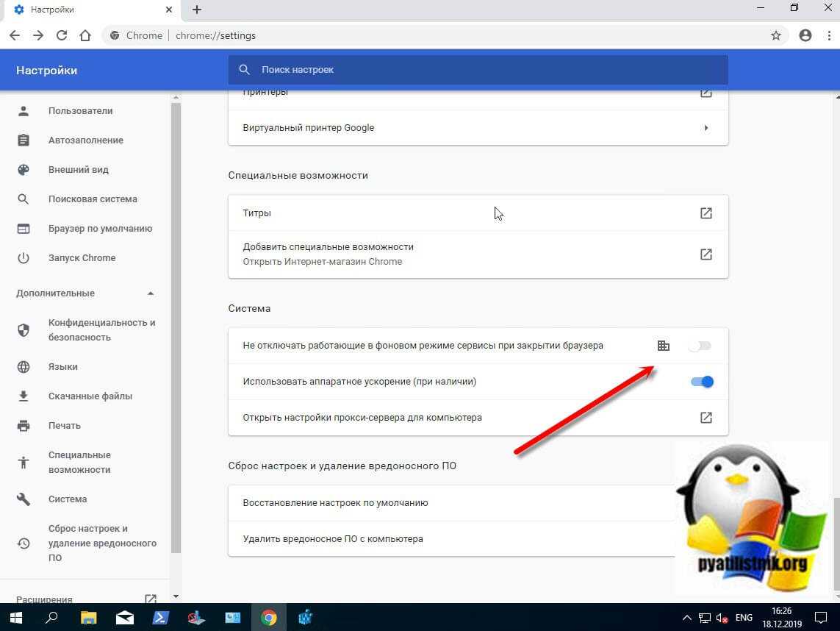The width and height of the screenshot is (840, 631).
Task: Open the proxy settings external link icon
Action: pos(706,418)
